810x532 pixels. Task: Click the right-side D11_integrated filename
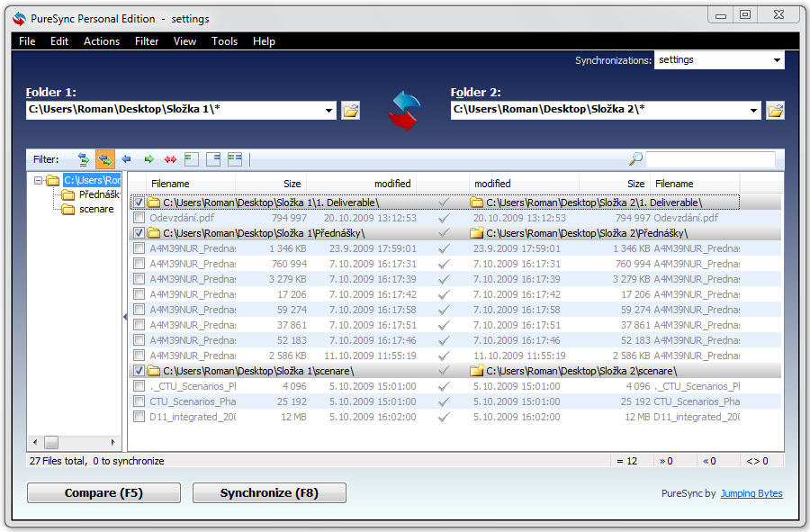697,416
